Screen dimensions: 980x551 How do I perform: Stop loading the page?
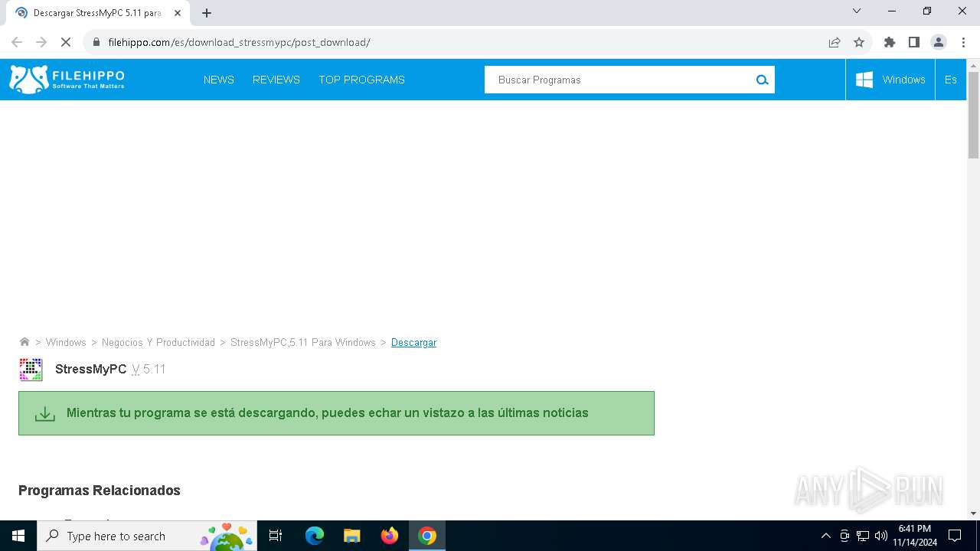(66, 42)
